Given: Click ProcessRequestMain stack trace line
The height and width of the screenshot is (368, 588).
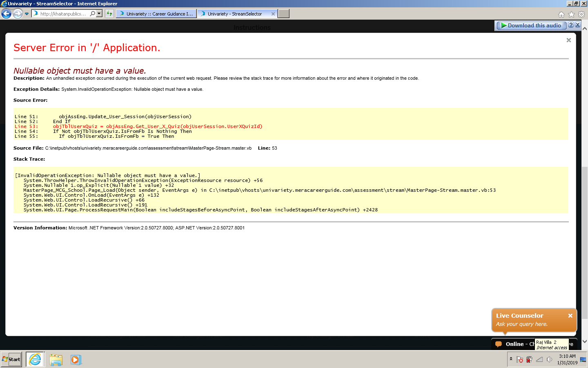Looking at the screenshot, I should (x=200, y=210).
